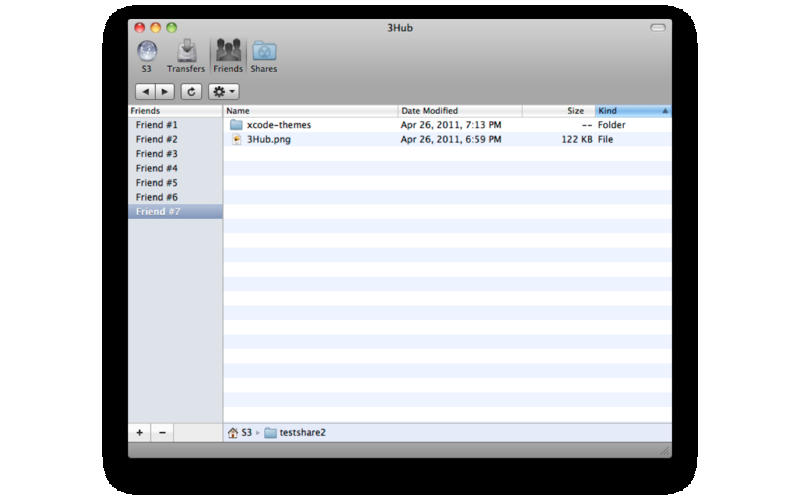Viewport: 800px width, 500px height.
Task: Select the xcode-themes folder
Action: point(278,125)
